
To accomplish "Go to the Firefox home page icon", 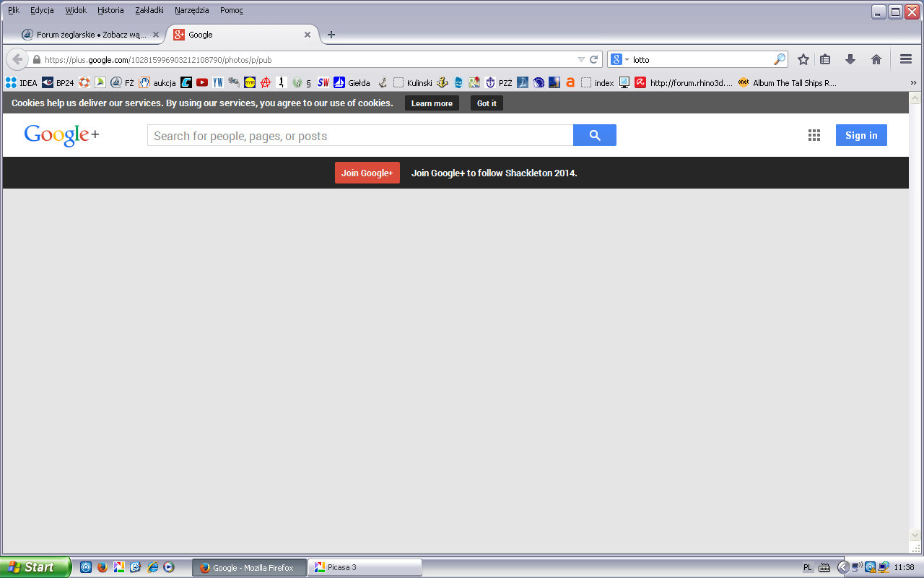I will tap(876, 59).
